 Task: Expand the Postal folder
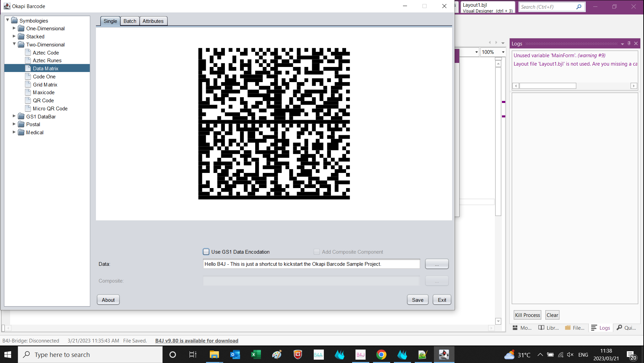tap(14, 124)
